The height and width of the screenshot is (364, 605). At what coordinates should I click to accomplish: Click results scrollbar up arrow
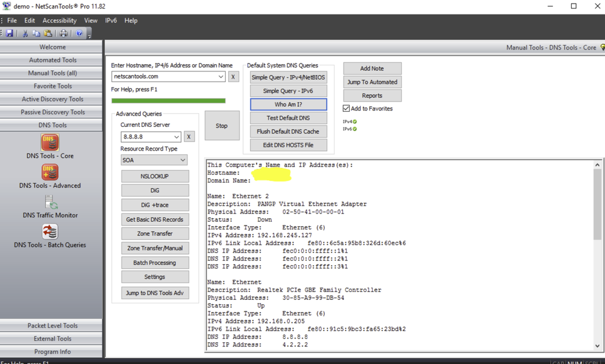pos(597,164)
